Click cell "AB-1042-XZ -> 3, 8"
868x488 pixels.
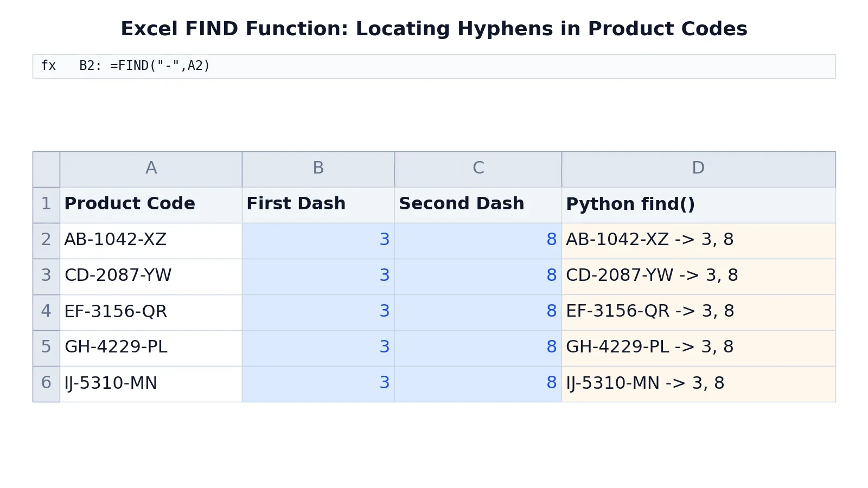point(698,241)
